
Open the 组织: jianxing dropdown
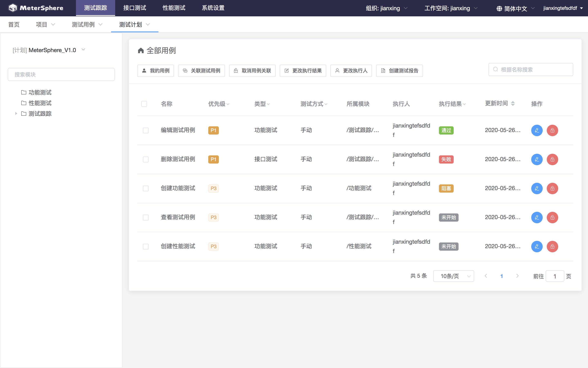point(387,8)
